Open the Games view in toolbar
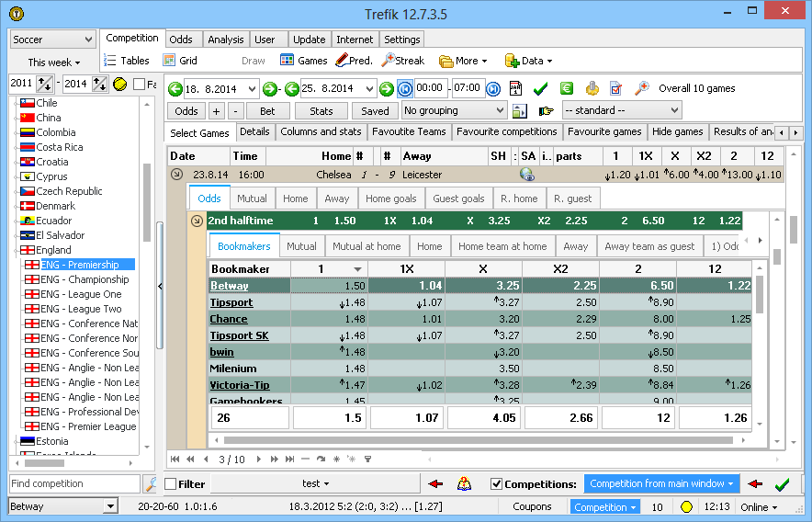812x522 pixels. click(x=303, y=61)
